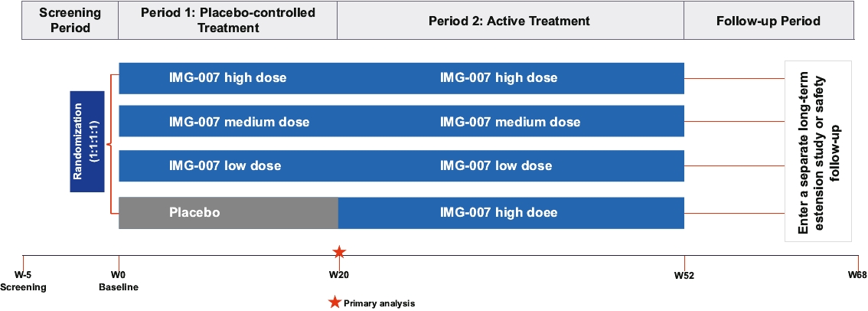The height and width of the screenshot is (311, 868).
Task: Switch to Period 2: Active Treatment header
Action: 511,21
